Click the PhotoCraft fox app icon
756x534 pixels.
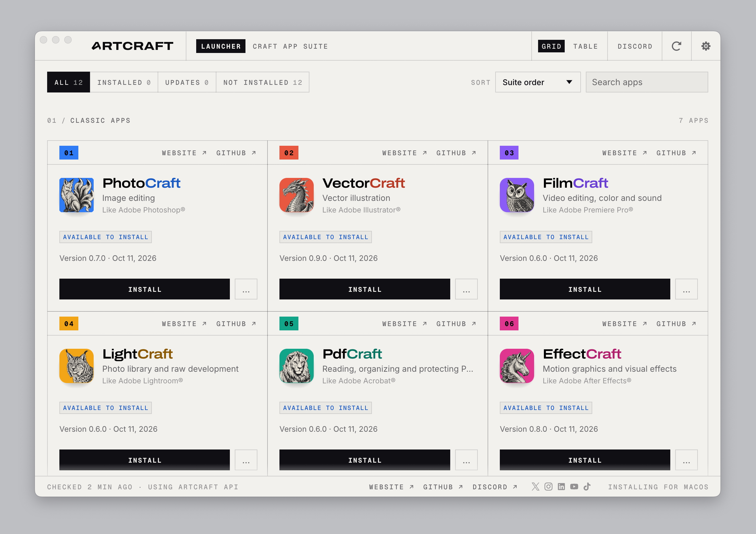point(77,195)
